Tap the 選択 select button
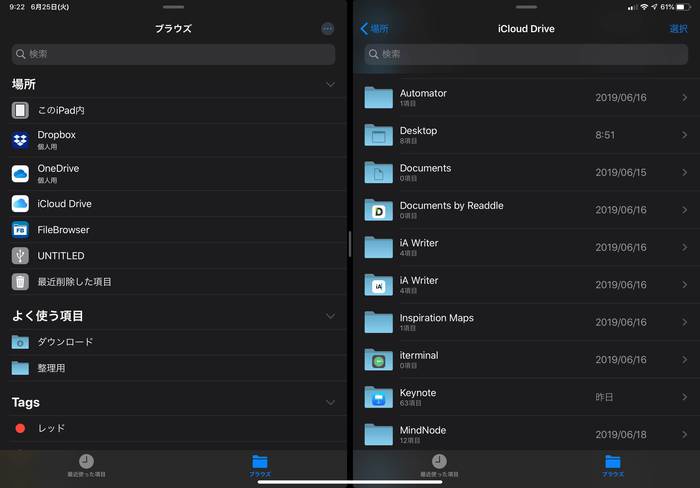Viewport: 700px width, 488px height. [x=679, y=29]
